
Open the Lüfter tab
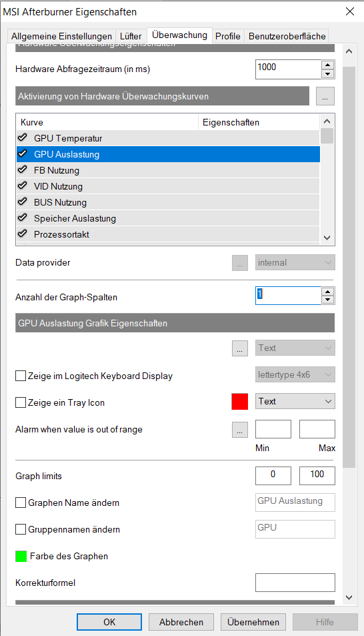coord(131,36)
